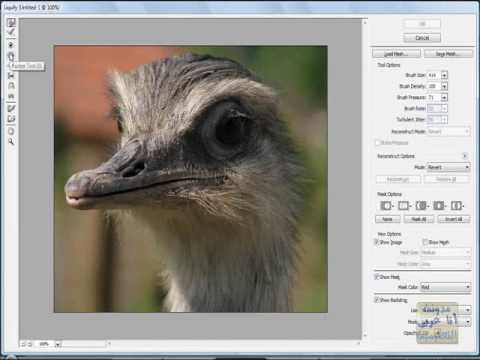This screenshot has height=360, width=480.
Task: Select the Forward Warp tool
Action: click(x=11, y=22)
